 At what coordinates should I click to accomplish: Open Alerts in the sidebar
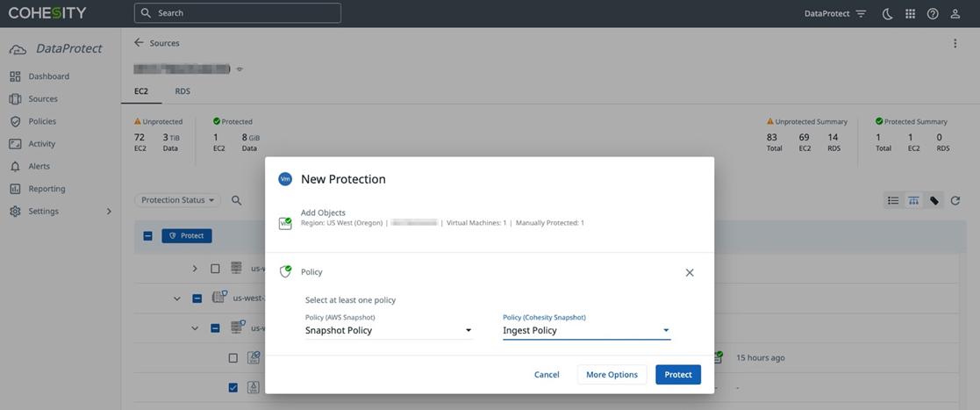[39, 166]
